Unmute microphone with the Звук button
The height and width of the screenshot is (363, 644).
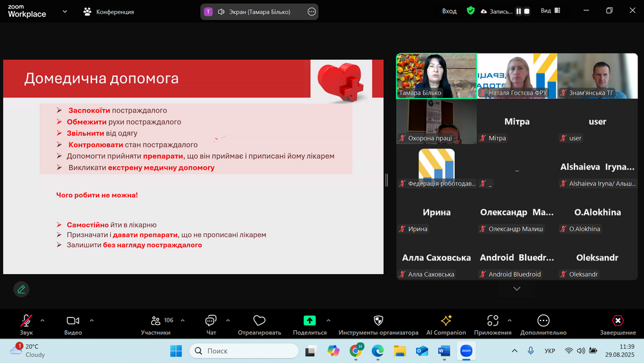pos(26,321)
